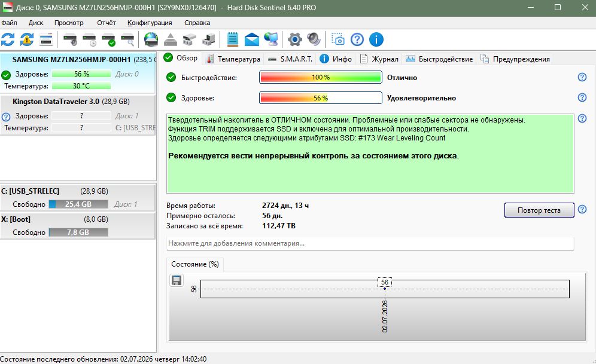Click the refresh icon with yellow warning sign

click(26, 39)
